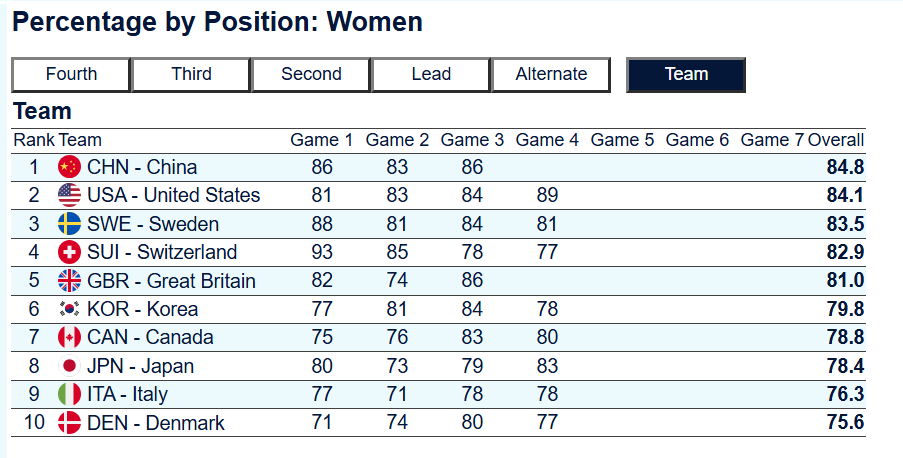903x458 pixels.
Task: Click the China flag icon
Action: point(69,167)
